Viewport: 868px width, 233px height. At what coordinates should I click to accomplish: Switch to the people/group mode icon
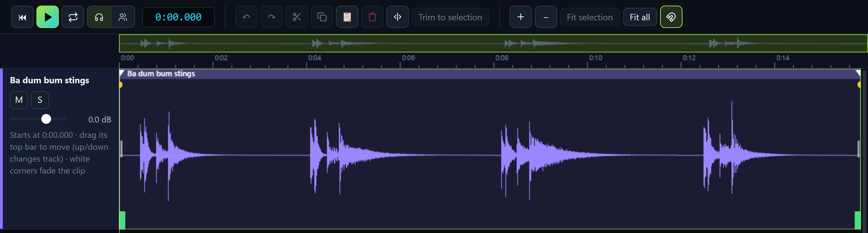pos(123,17)
